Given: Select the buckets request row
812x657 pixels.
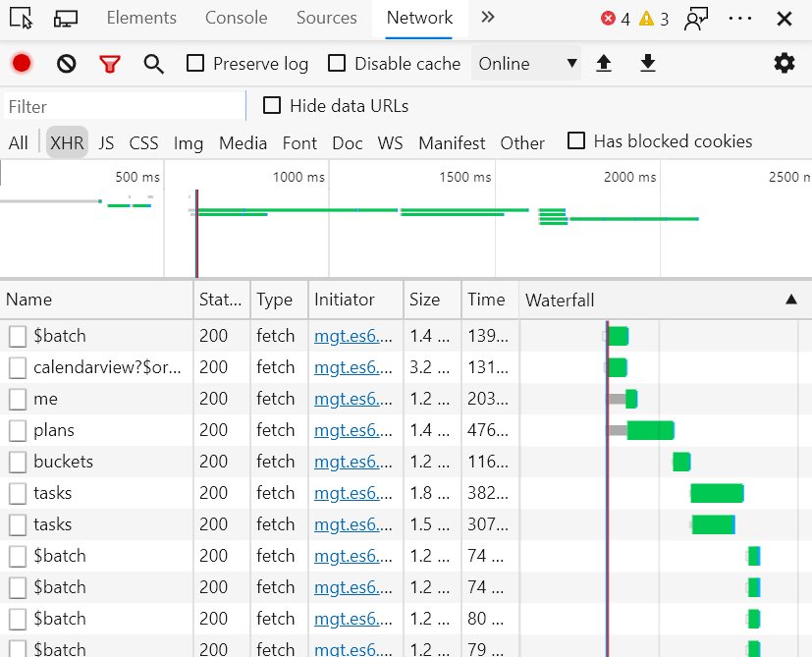Looking at the screenshot, I should point(406,462).
